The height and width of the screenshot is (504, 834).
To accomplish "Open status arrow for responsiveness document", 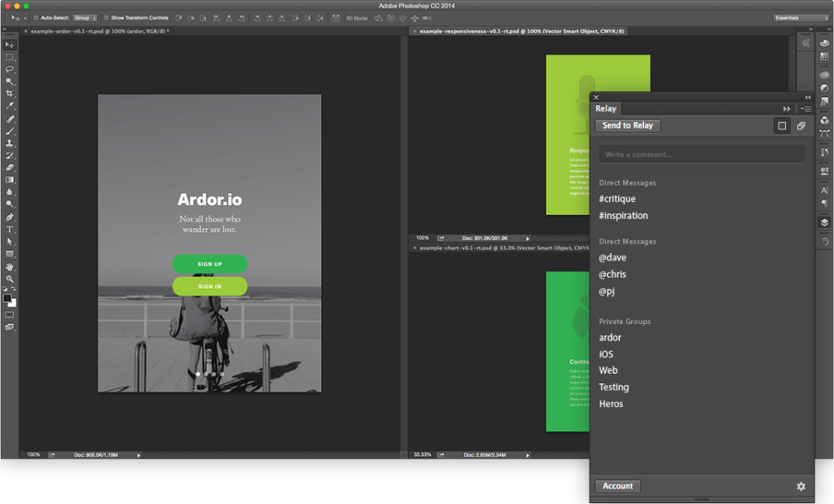I will click(x=528, y=239).
